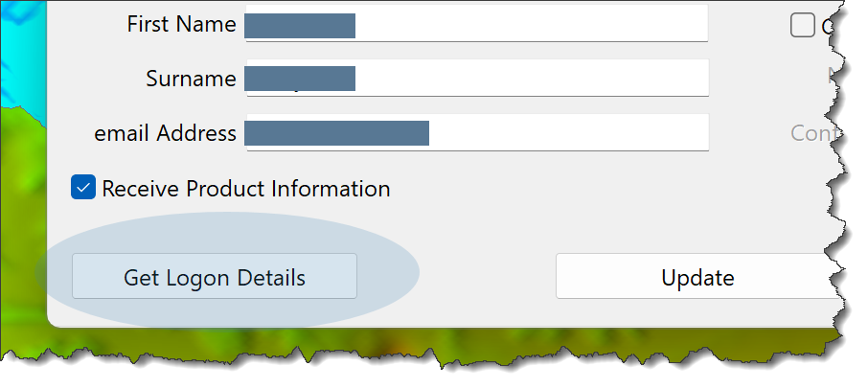
Task: Click the redacted value in Surname field
Action: (300, 79)
